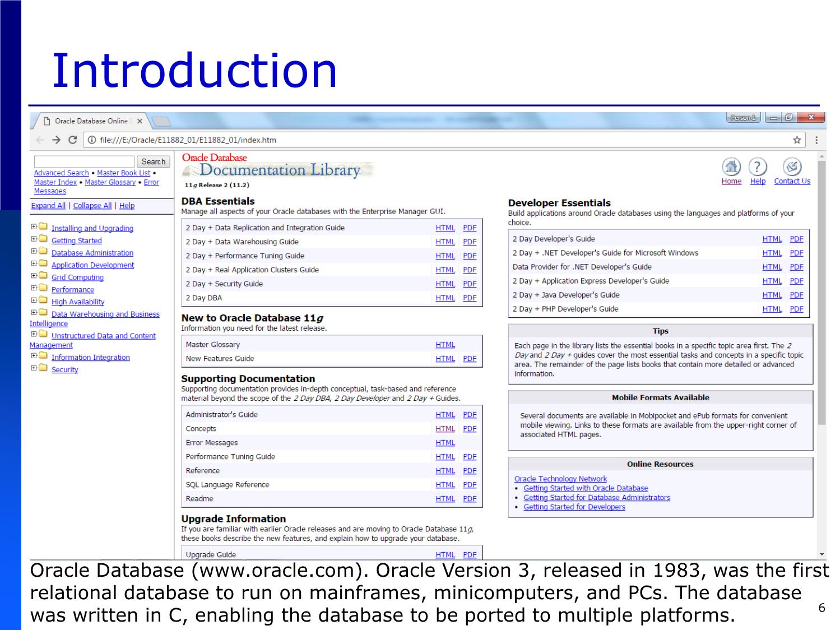Open HTML of 2 Day + Data Warehousing Guide

[x=445, y=242]
